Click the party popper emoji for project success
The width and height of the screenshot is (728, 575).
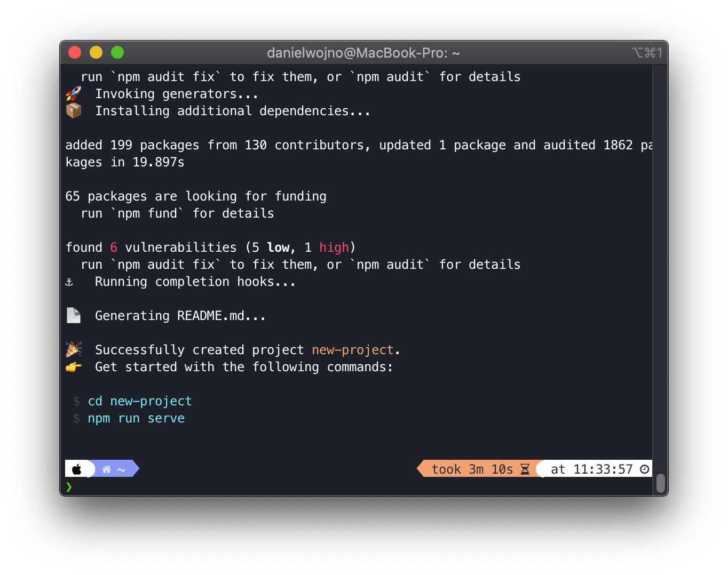[73, 349]
